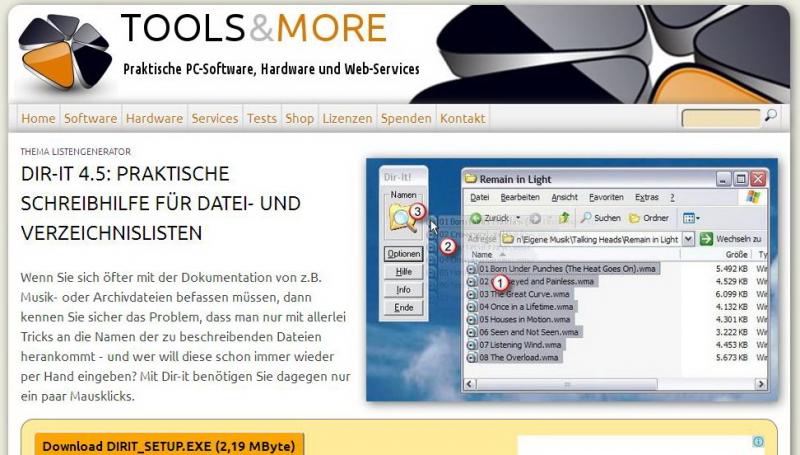Click the search magnifier icon

click(x=770, y=116)
